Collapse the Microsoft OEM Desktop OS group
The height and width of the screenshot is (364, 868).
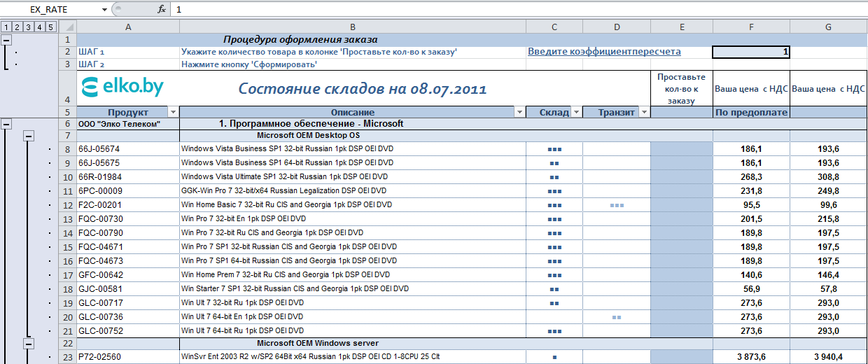(x=29, y=136)
